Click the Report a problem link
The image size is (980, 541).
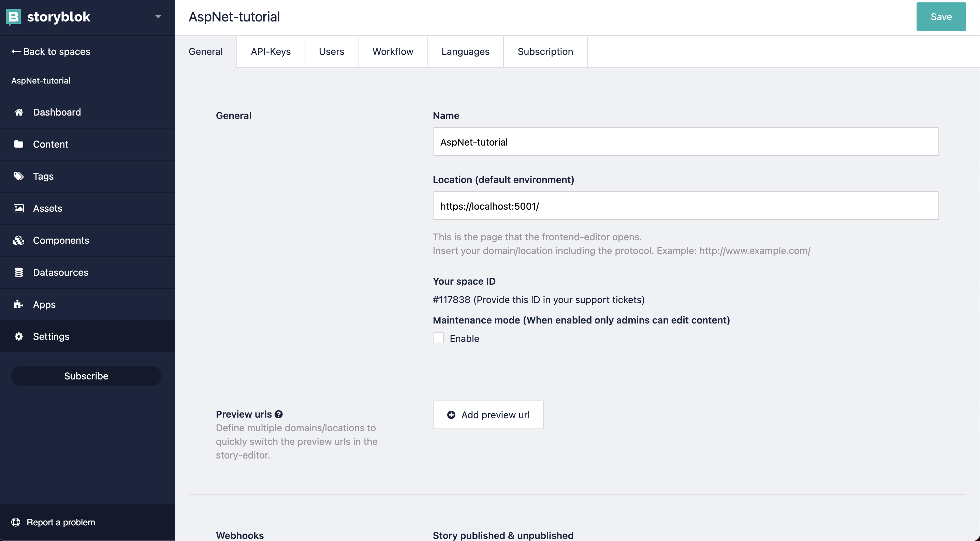coord(53,522)
